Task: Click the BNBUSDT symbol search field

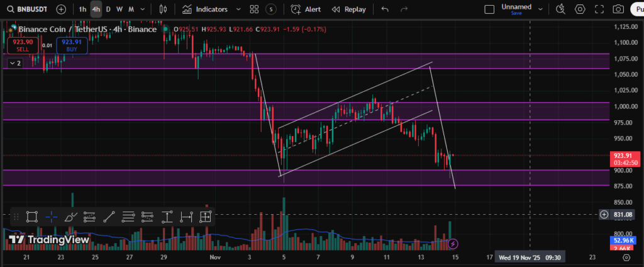Action: 29,9
